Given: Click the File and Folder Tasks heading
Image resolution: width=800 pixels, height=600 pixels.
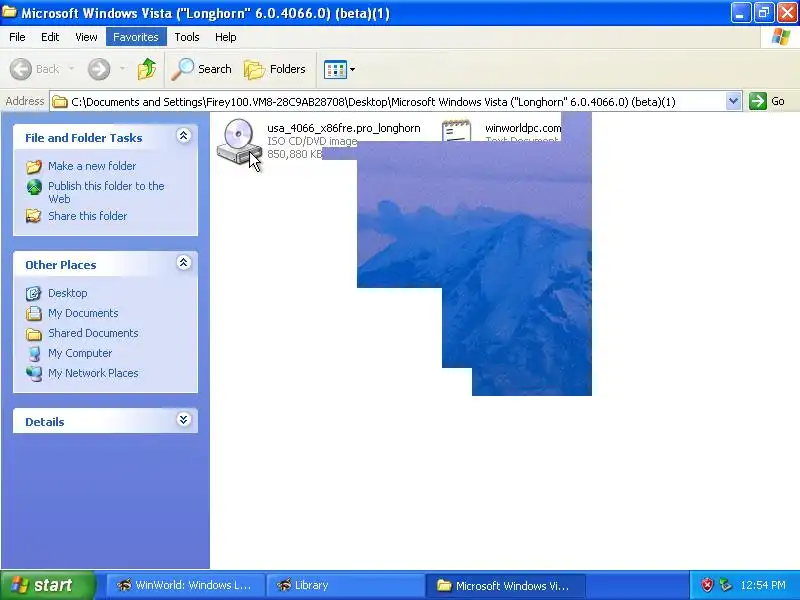Looking at the screenshot, I should click(84, 138).
